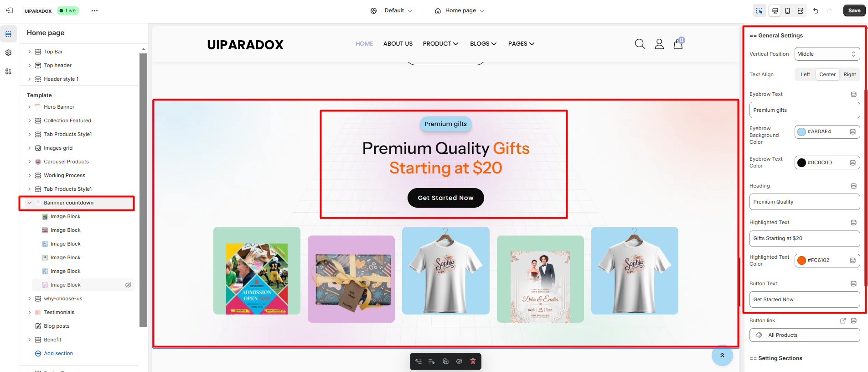Hide section using floating toolbar eye icon
This screenshot has height=372, width=868.
coord(459,362)
